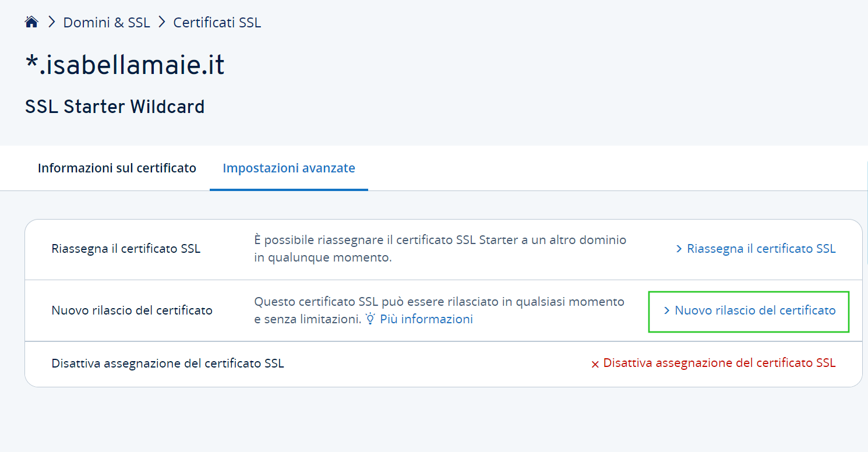This screenshot has width=868, height=452.
Task: Switch to Informazioni sul certificato tab
Action: 117,168
